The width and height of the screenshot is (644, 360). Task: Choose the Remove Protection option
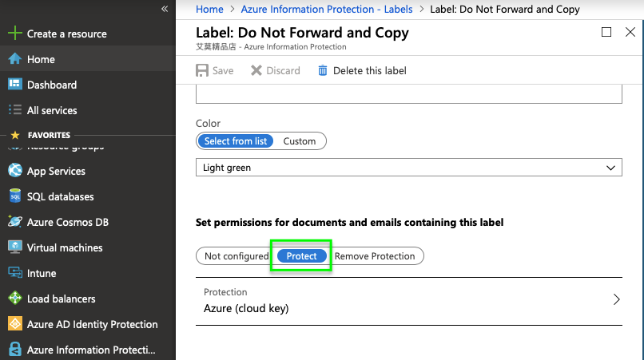375,256
